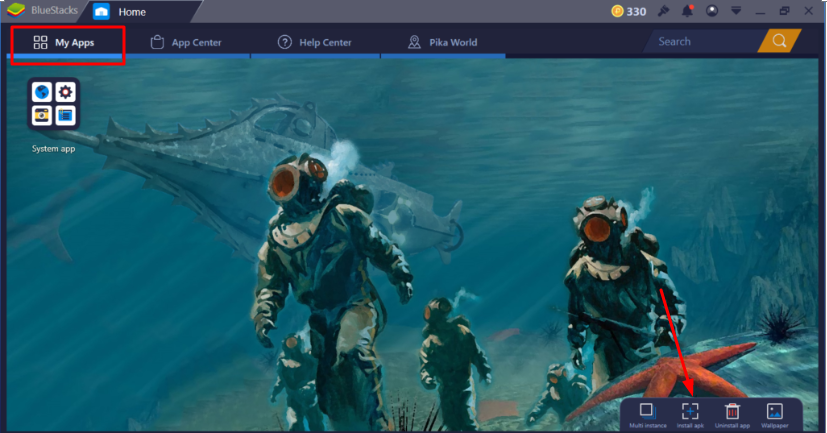Go to the Pika World tab
Image resolution: width=827 pixels, height=433 pixels.
click(x=443, y=42)
